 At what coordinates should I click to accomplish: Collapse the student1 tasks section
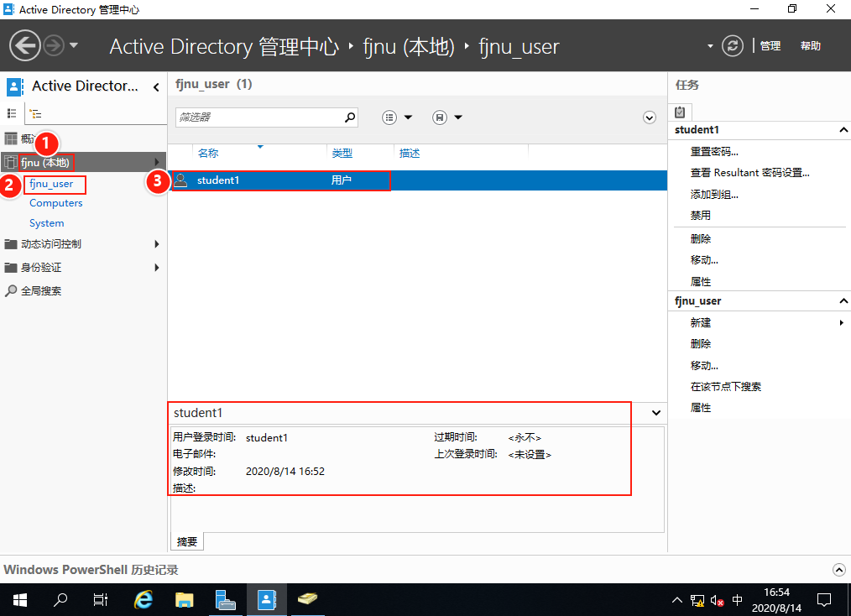pos(843,130)
